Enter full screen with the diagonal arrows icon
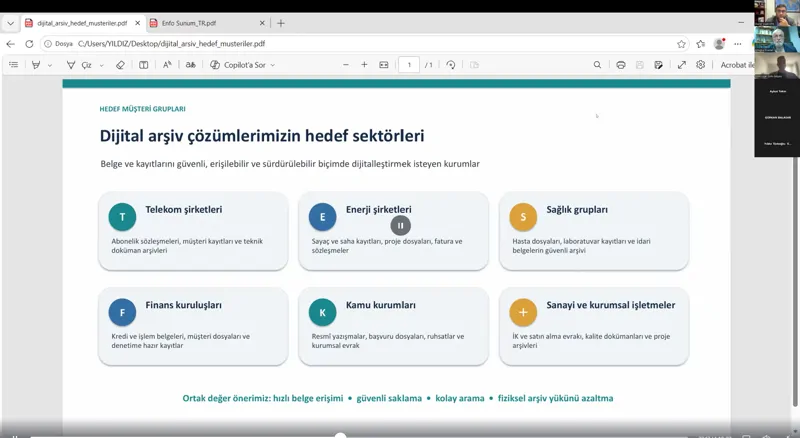The height and width of the screenshot is (438, 800). point(682,65)
